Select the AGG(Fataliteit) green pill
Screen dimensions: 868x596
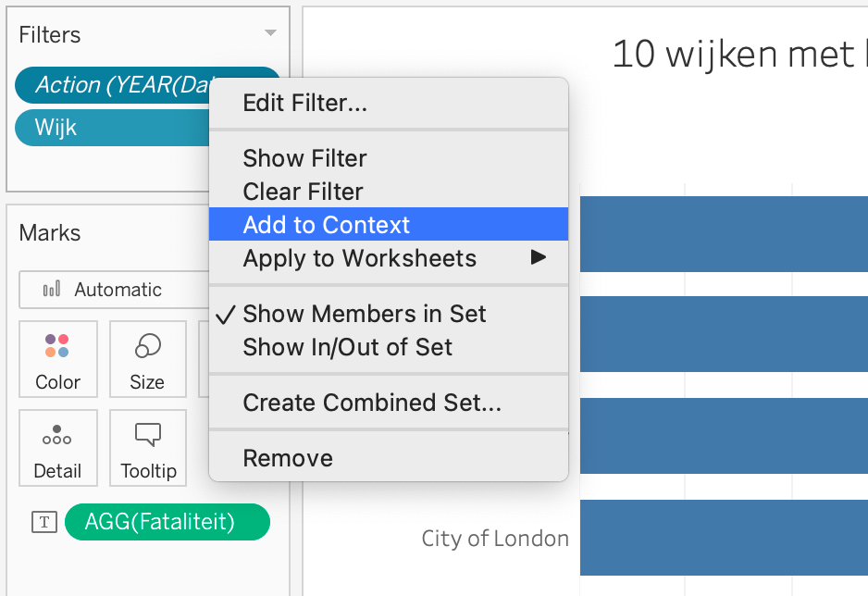pyautogui.click(x=167, y=522)
